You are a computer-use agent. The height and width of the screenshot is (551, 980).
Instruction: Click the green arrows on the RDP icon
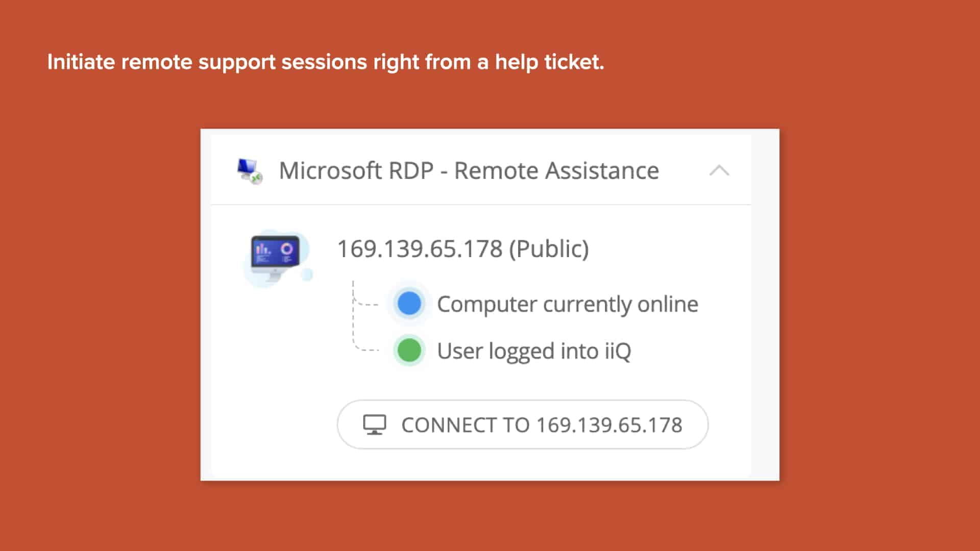pyautogui.click(x=257, y=180)
